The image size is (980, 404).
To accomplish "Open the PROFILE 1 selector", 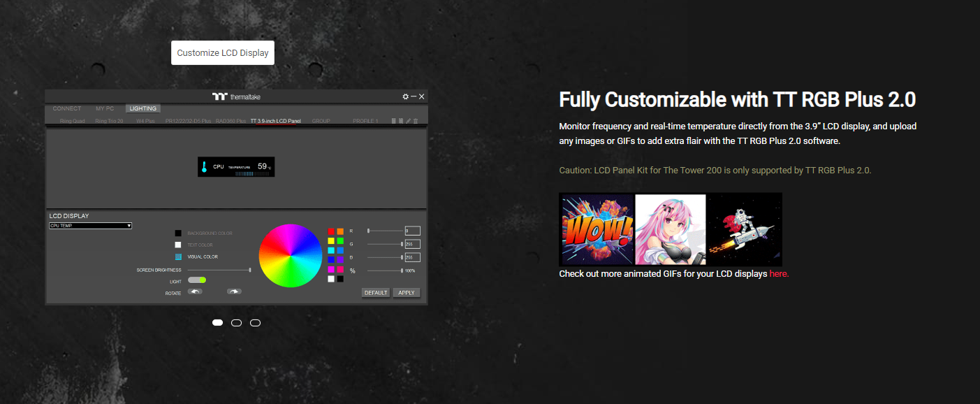I will 365,121.
